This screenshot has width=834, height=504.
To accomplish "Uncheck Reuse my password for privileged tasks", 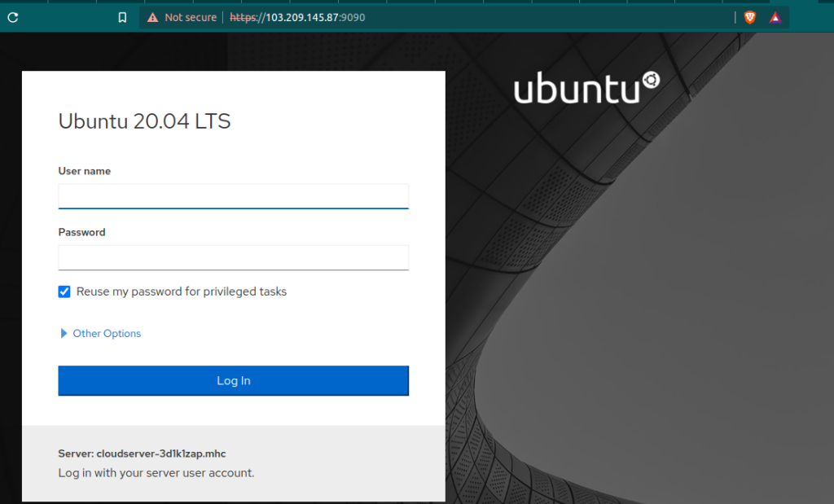I will 64,291.
